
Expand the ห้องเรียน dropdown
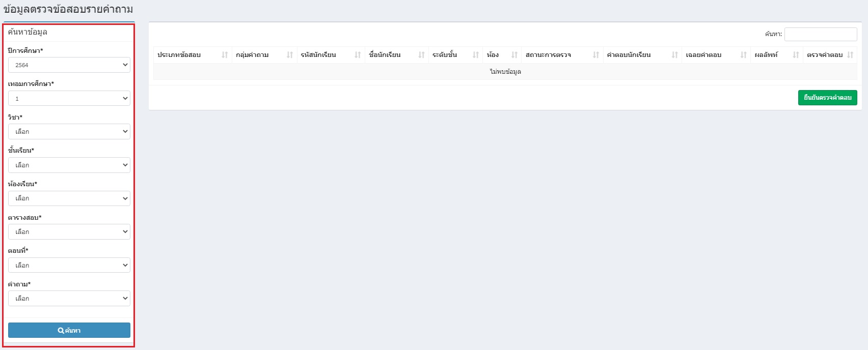click(x=69, y=198)
